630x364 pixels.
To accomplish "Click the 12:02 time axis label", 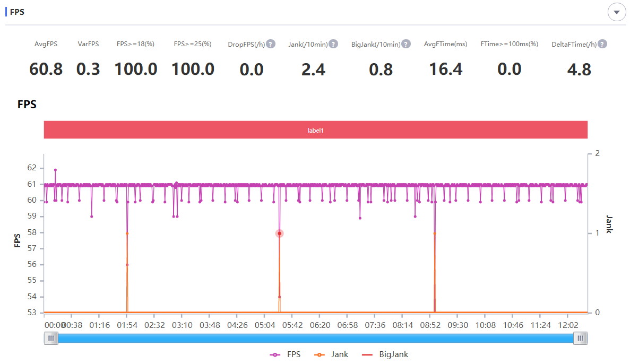I will pyautogui.click(x=568, y=325).
